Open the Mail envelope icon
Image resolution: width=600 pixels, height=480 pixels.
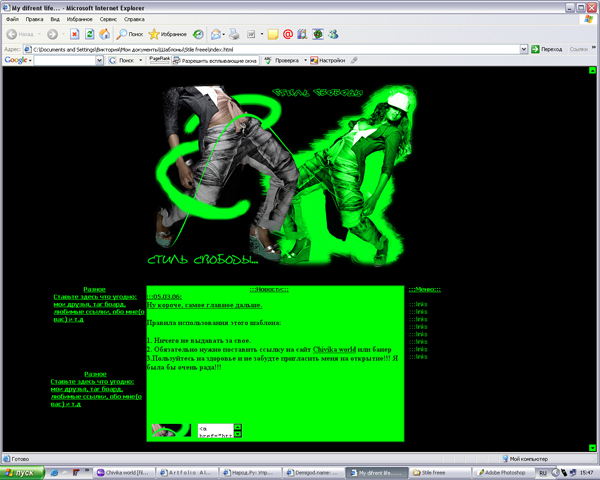click(216, 34)
